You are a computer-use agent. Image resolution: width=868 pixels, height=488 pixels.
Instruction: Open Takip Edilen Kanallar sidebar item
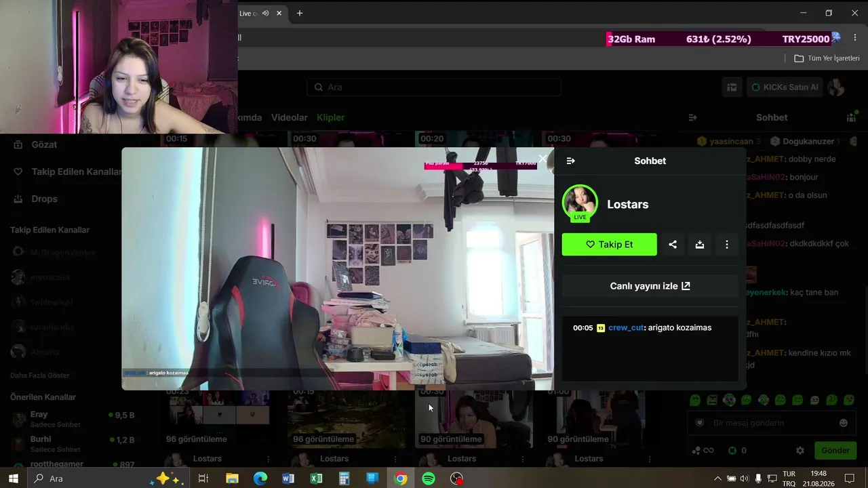[68, 171]
